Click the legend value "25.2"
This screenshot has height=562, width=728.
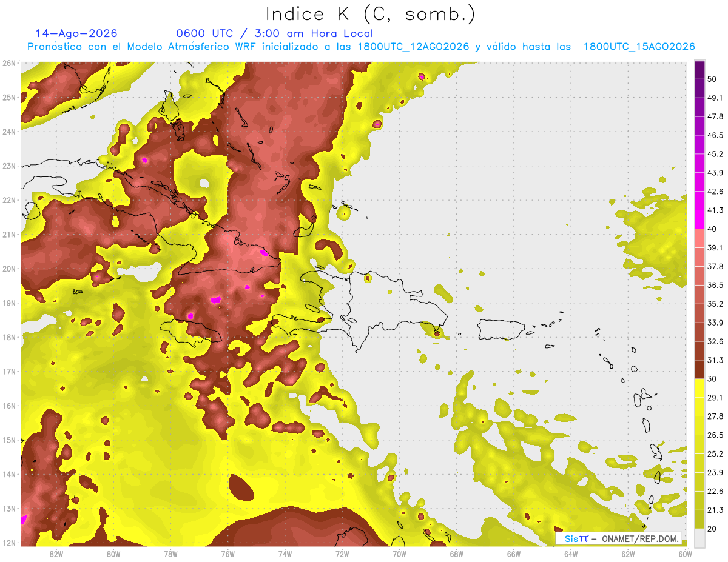point(715,454)
